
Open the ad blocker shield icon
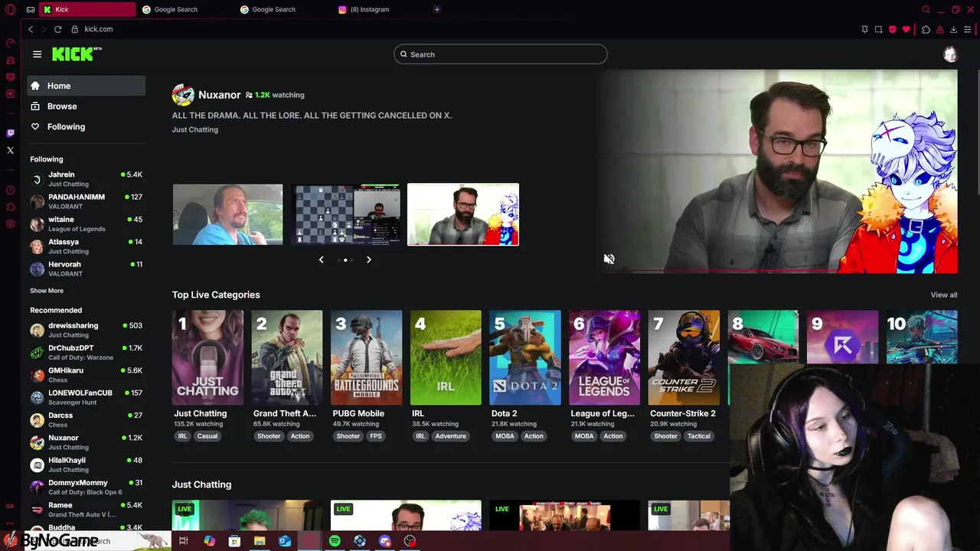(892, 29)
